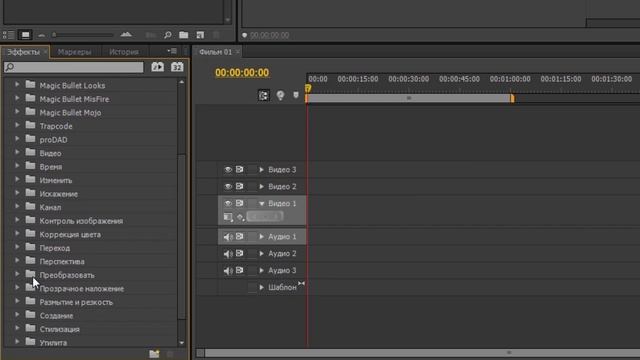Click the keyframe navigator in Видео 1
This screenshot has height=360, width=640.
click(x=265, y=216)
